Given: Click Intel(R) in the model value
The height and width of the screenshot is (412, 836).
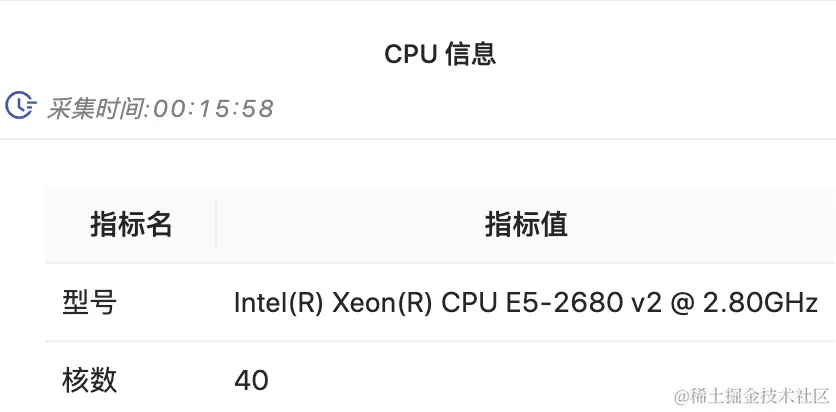Looking at the screenshot, I should [x=277, y=302].
